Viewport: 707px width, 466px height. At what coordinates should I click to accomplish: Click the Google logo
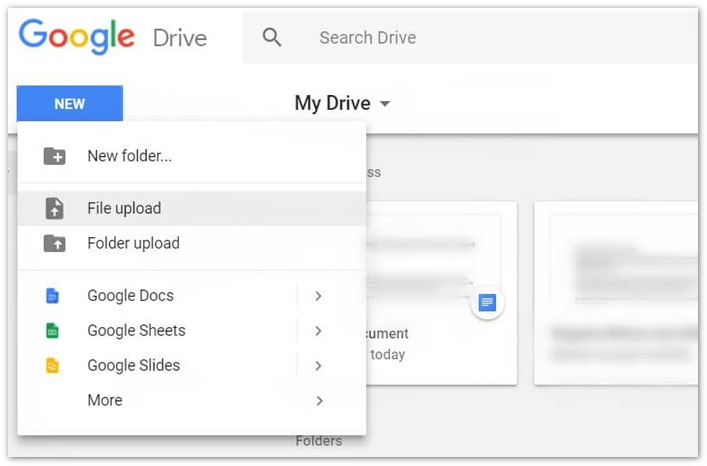(x=77, y=36)
